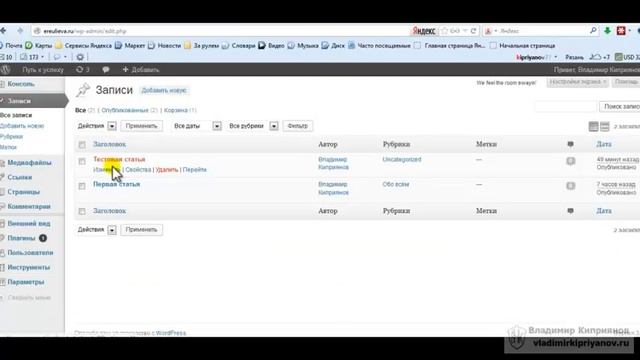This screenshot has width=640, height=360.
Task: Open the Почта bookmark
Action: 11,45
